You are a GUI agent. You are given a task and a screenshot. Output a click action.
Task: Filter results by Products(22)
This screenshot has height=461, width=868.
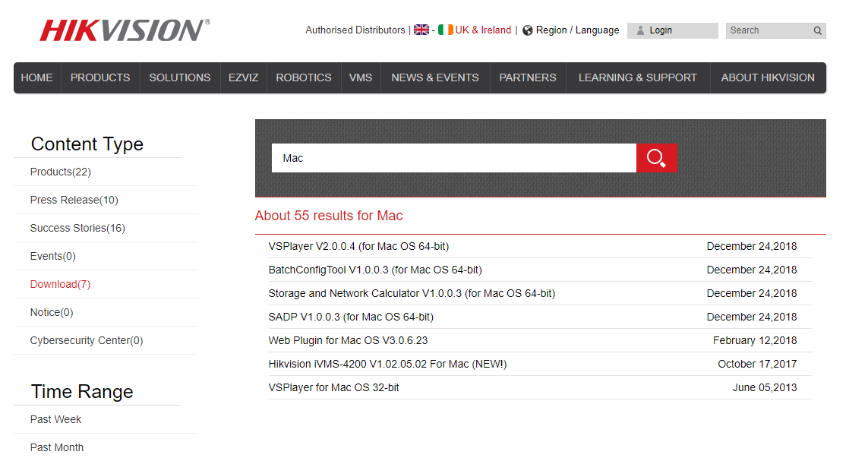point(61,172)
